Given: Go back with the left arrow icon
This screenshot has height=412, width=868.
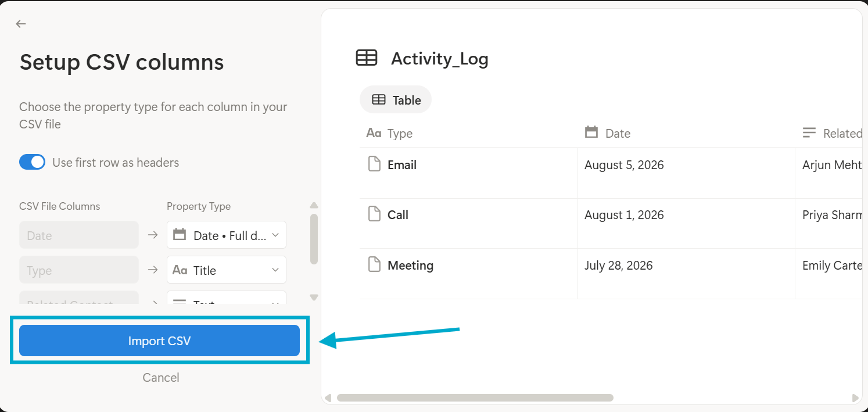Looking at the screenshot, I should point(21,24).
